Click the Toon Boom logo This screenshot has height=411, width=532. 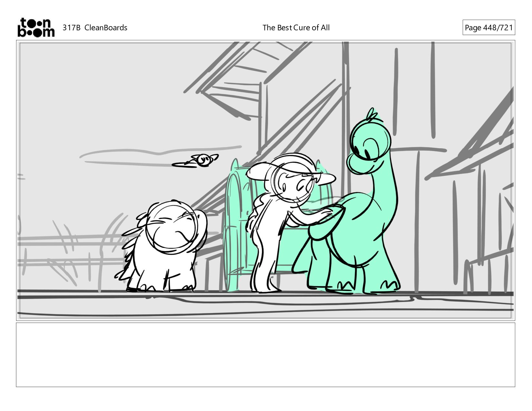click(x=36, y=27)
